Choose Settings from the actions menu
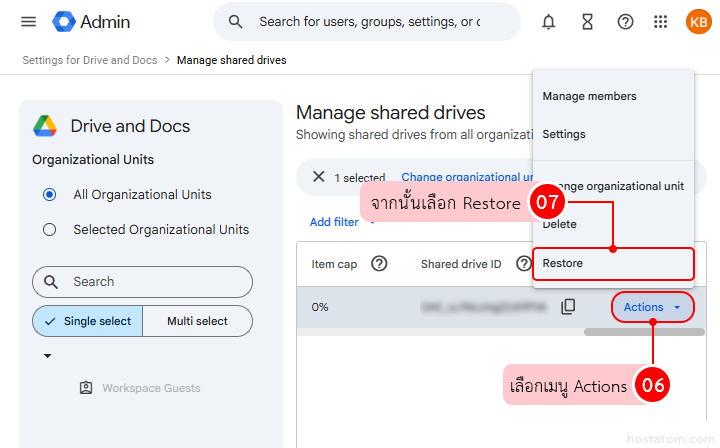 (x=564, y=134)
